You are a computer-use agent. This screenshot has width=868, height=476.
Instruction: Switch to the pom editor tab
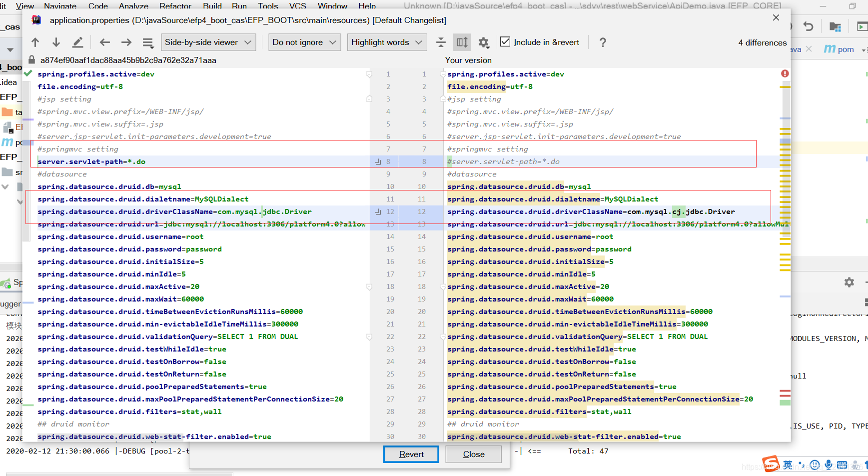[x=840, y=49]
